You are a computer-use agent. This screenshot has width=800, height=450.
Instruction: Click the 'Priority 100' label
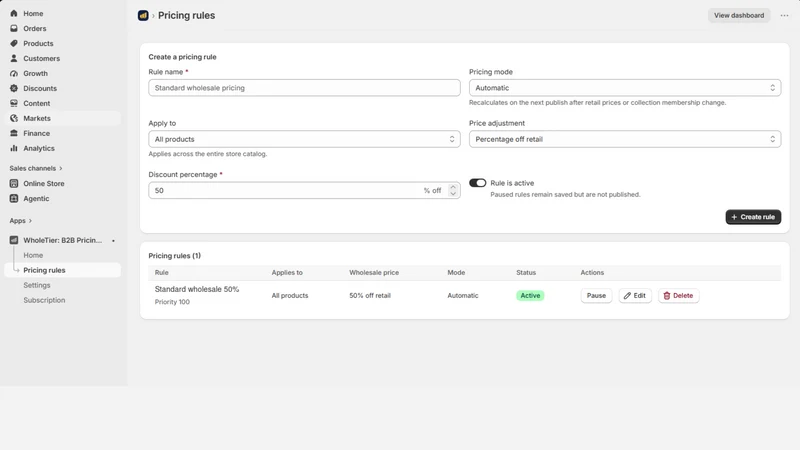coord(172,302)
